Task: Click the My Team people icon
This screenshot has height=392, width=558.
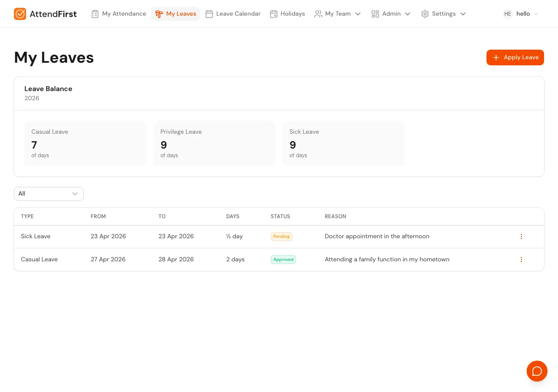Action: point(318,14)
